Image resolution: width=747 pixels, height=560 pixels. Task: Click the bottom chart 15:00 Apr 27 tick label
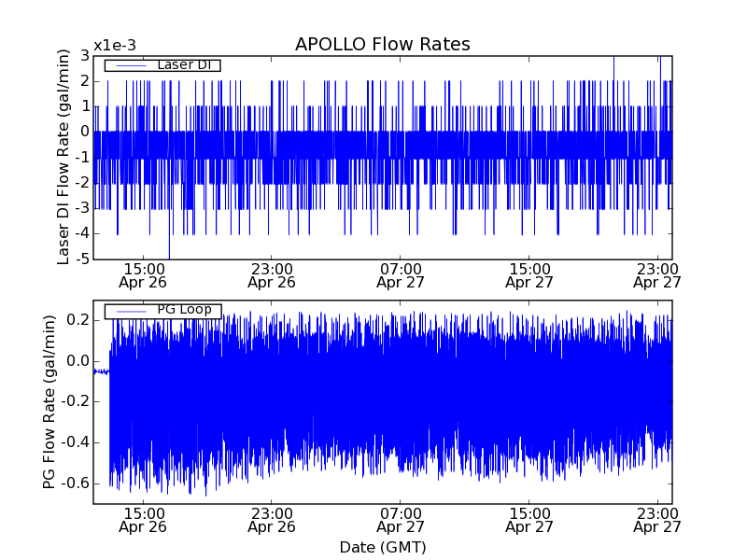(x=529, y=520)
